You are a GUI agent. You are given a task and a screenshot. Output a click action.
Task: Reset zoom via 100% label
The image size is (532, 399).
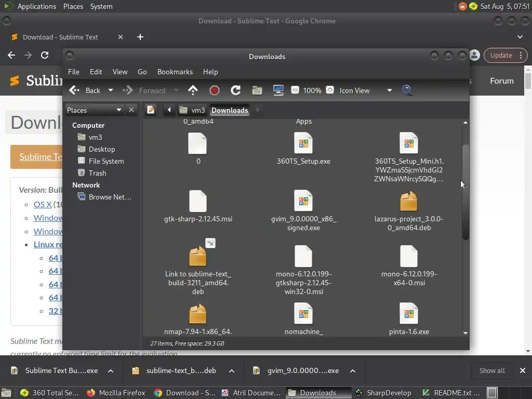click(312, 90)
